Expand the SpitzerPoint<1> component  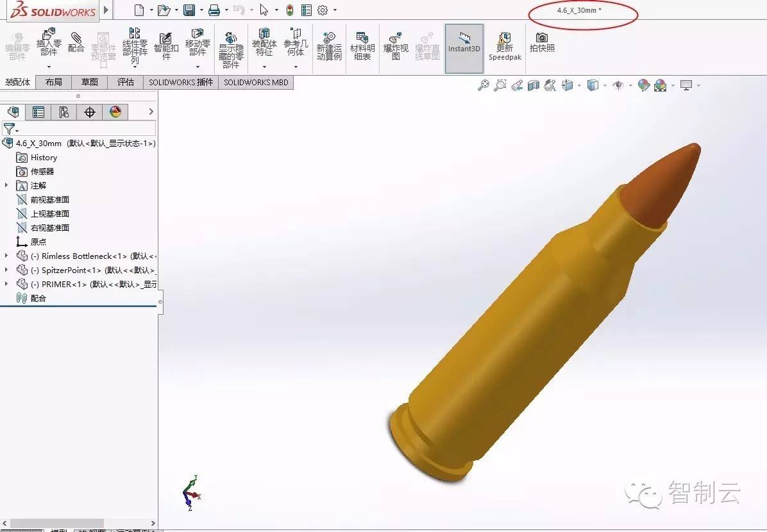(x=6, y=269)
